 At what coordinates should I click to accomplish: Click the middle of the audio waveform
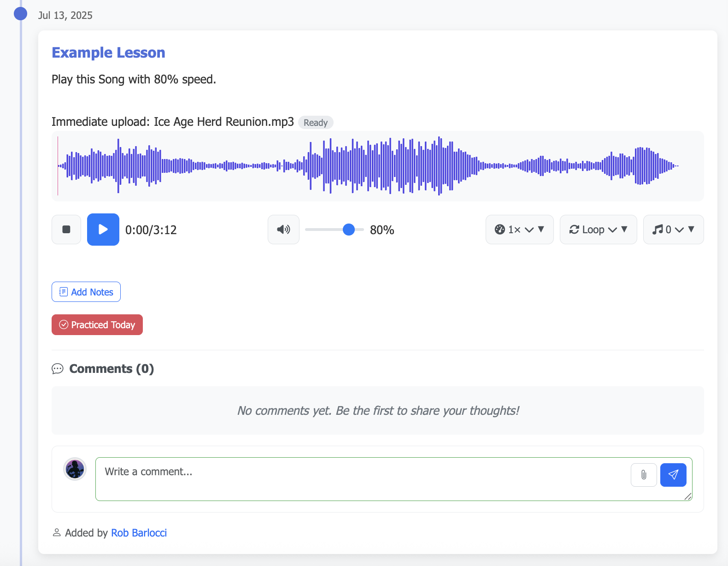[x=377, y=166]
